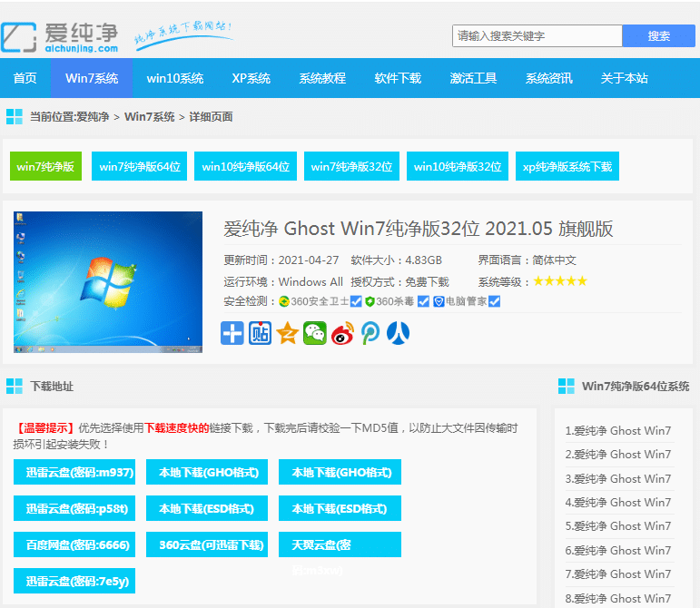
Task: Share to QQ Zone star icon
Action: (288, 333)
